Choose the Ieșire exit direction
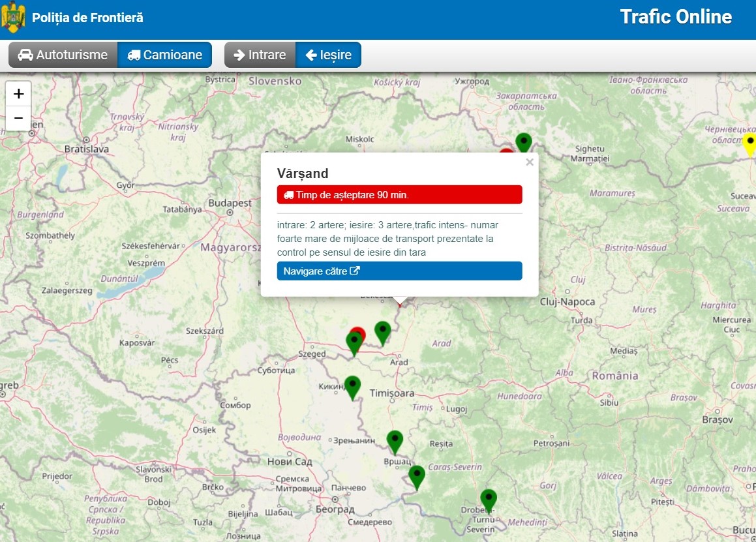The image size is (756, 542). (328, 55)
